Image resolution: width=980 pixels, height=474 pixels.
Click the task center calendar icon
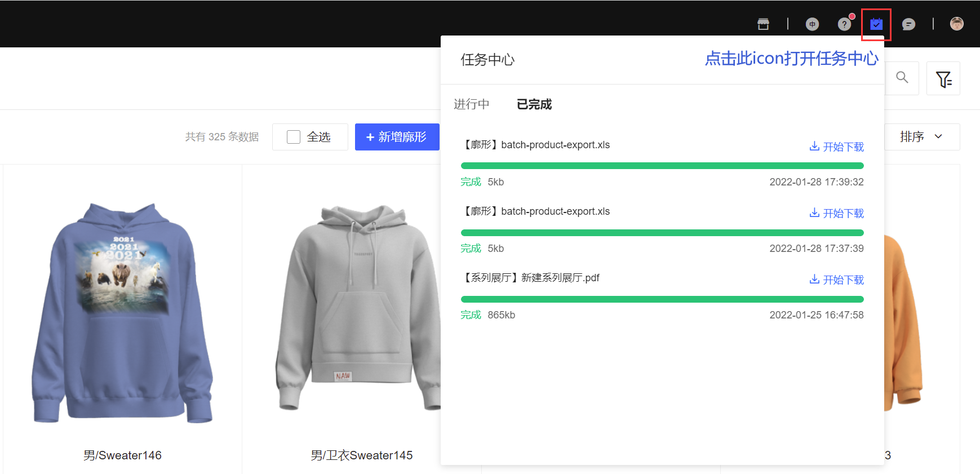876,24
